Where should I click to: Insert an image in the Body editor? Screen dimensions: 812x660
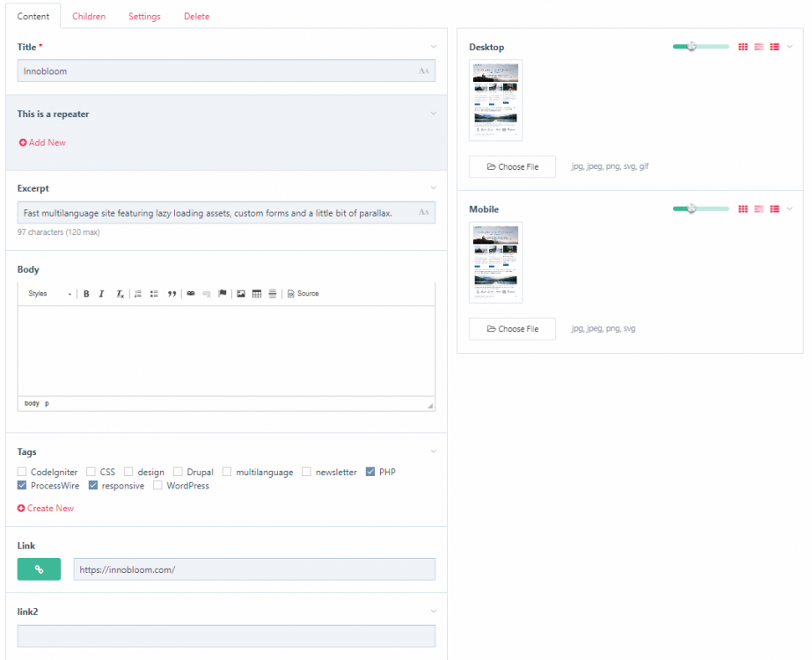pos(241,293)
